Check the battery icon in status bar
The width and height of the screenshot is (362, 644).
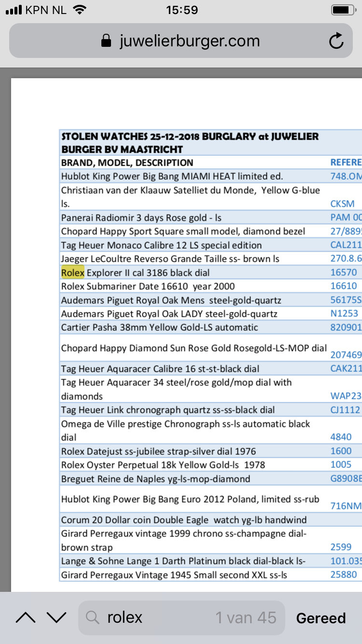tap(343, 10)
